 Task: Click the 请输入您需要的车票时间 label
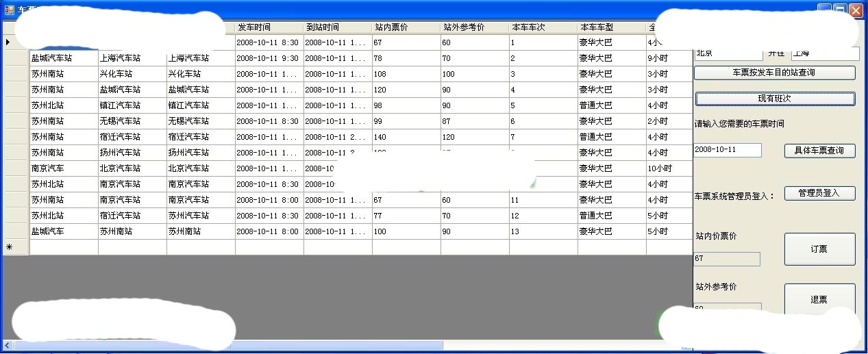[739, 124]
